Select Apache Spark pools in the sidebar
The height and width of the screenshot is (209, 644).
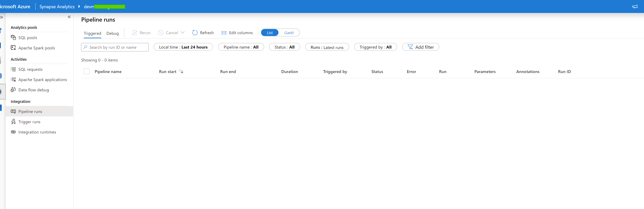pyautogui.click(x=36, y=48)
